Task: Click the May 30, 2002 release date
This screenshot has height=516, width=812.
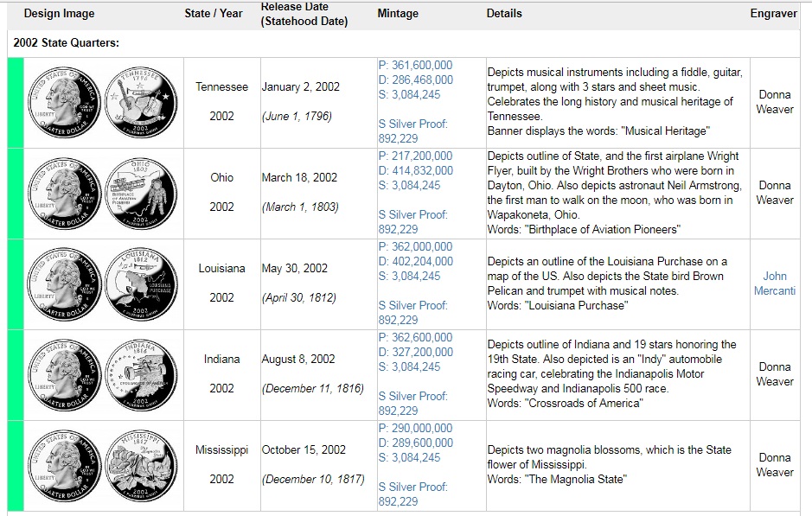Action: pyautogui.click(x=295, y=268)
